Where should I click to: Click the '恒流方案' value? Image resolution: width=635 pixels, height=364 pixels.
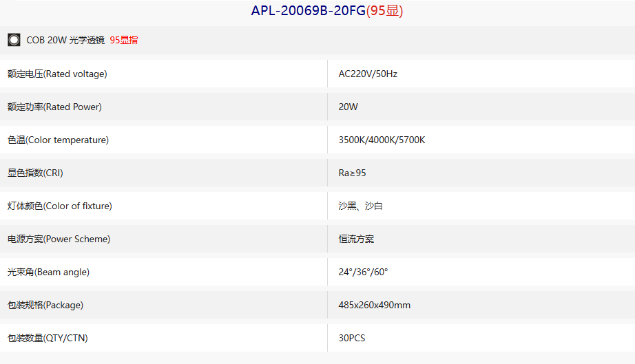coord(356,239)
